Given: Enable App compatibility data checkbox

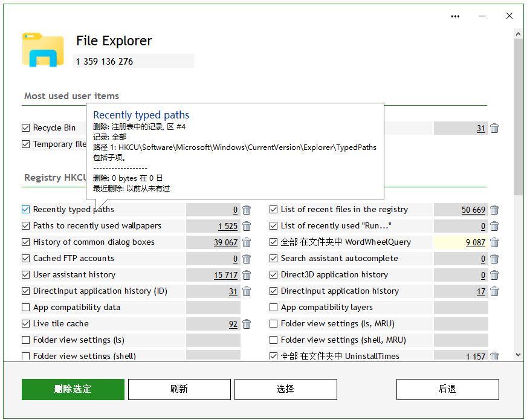Looking at the screenshot, I should pos(25,308).
